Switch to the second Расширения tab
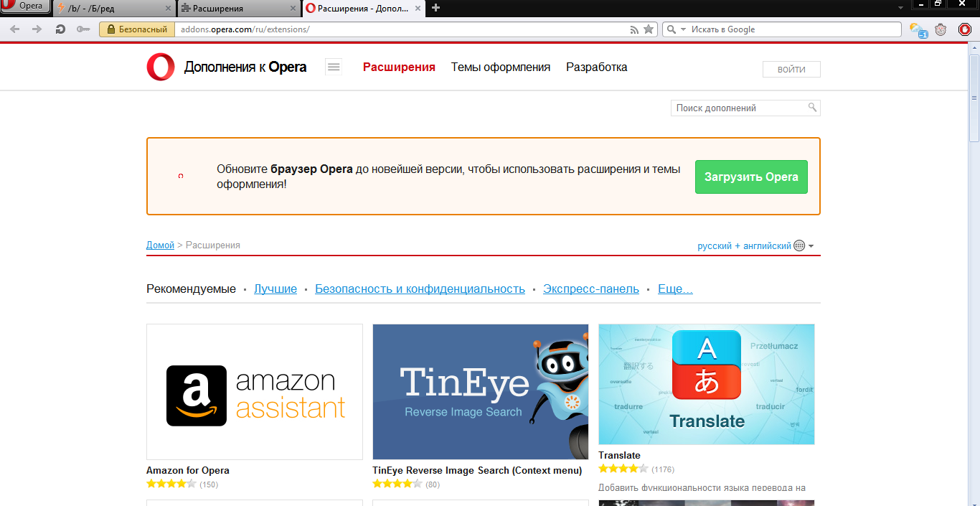This screenshot has width=980, height=506. pyautogui.click(x=240, y=9)
